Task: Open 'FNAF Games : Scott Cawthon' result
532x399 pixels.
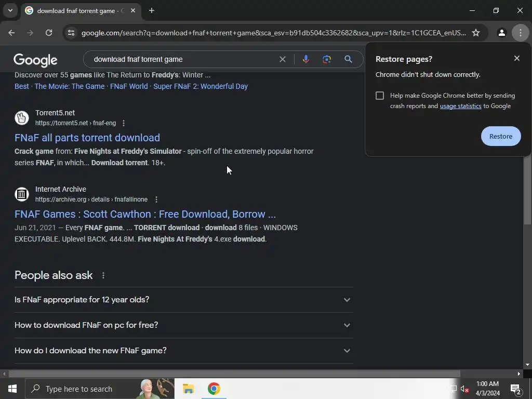Action: click(145, 214)
